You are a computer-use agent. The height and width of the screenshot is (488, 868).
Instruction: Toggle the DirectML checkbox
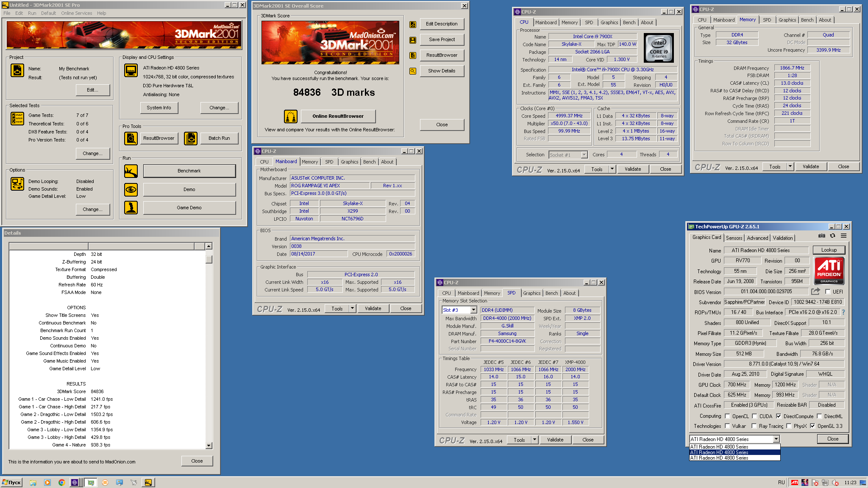[819, 416]
